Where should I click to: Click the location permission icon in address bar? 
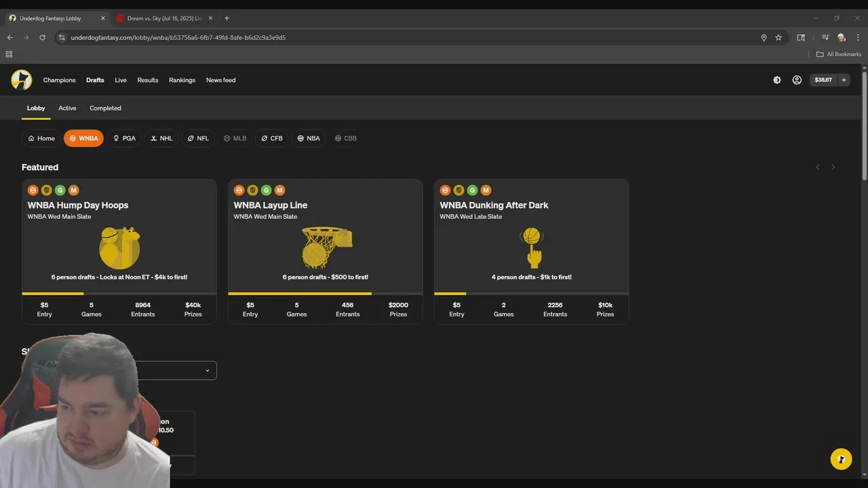[x=764, y=37]
